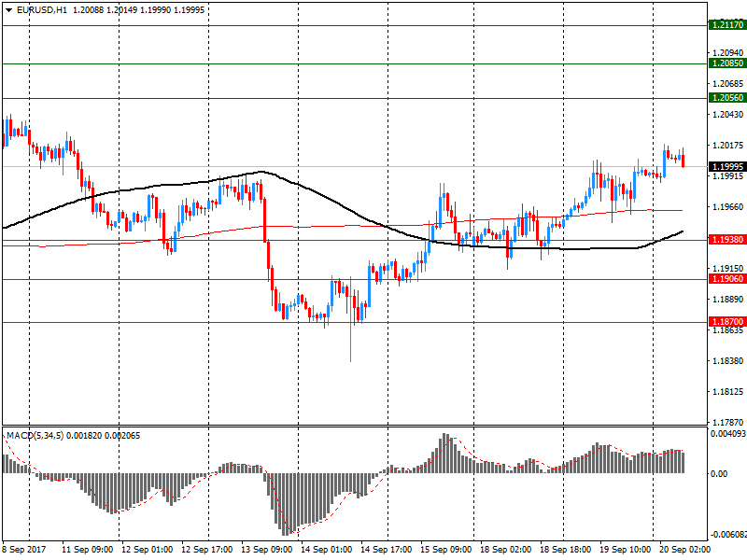Click the 1.20175 price scale value
Viewport: 747px width, 560px height.
pyautogui.click(x=728, y=146)
